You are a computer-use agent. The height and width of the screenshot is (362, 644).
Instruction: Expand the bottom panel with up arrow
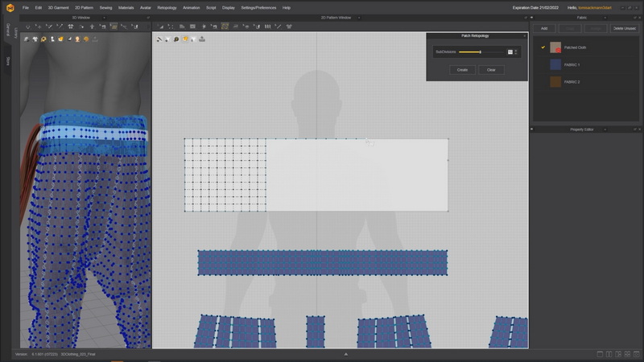[x=346, y=354]
